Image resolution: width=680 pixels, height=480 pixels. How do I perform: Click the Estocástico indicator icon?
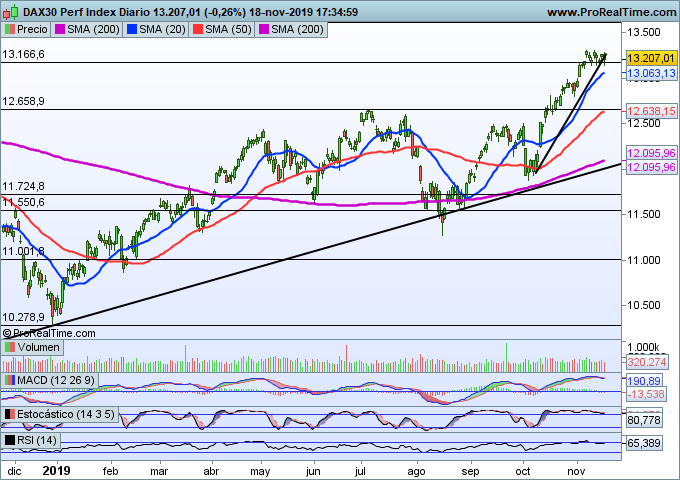coord(8,414)
